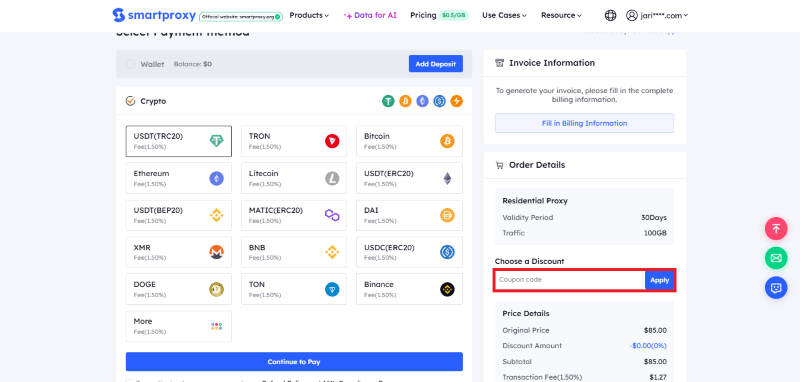Click the grey Litecoin logo
The width and height of the screenshot is (800, 382).
pos(332,179)
